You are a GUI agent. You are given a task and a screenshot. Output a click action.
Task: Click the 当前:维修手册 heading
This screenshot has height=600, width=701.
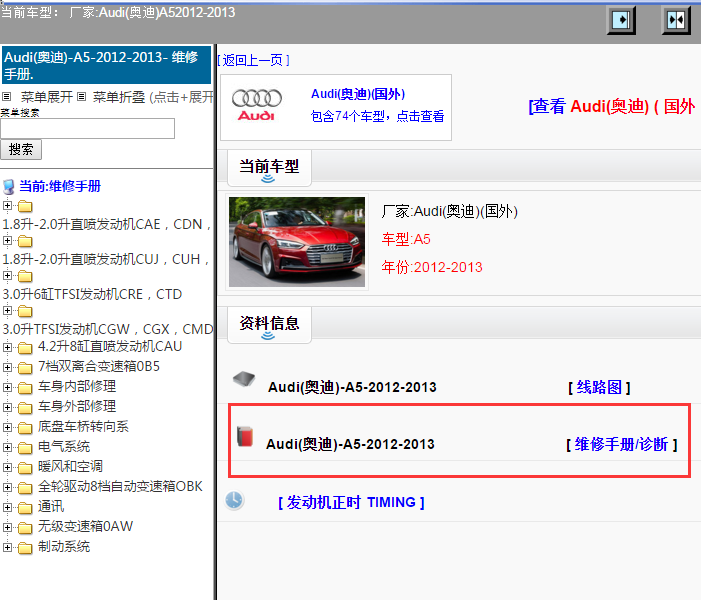(x=60, y=186)
